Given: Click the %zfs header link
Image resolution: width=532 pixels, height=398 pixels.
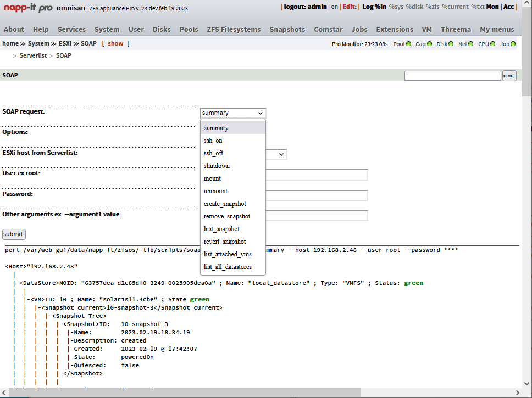Looking at the screenshot, I should pos(433,7).
